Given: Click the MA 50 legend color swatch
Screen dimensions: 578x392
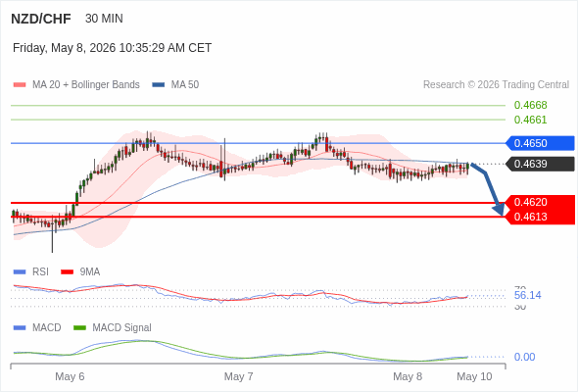Looking at the screenshot, I should click(x=159, y=85).
